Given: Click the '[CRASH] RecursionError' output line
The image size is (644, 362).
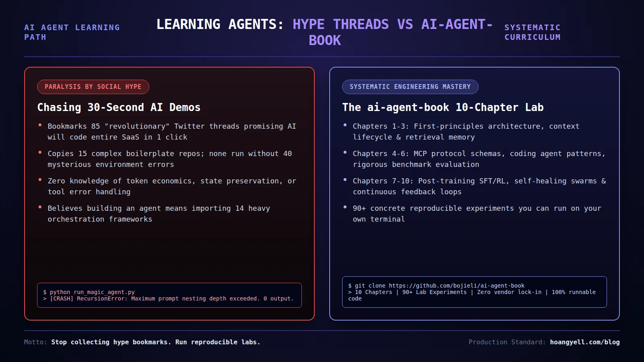Looking at the screenshot, I should [168, 298].
